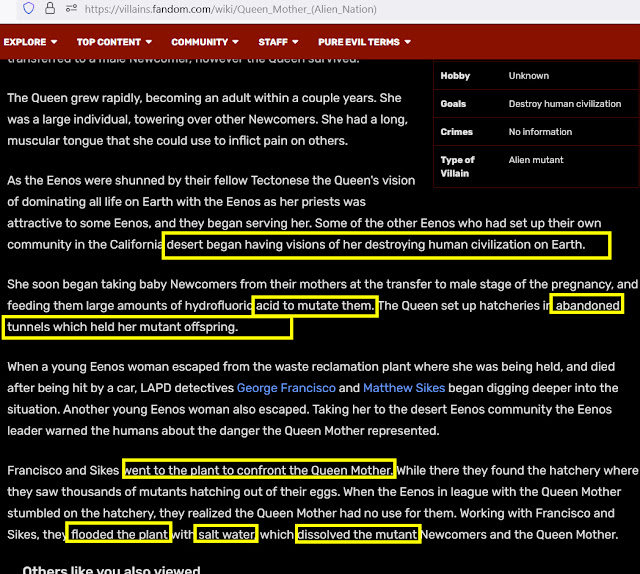Click the 'Unknown' hobby value

(x=529, y=76)
